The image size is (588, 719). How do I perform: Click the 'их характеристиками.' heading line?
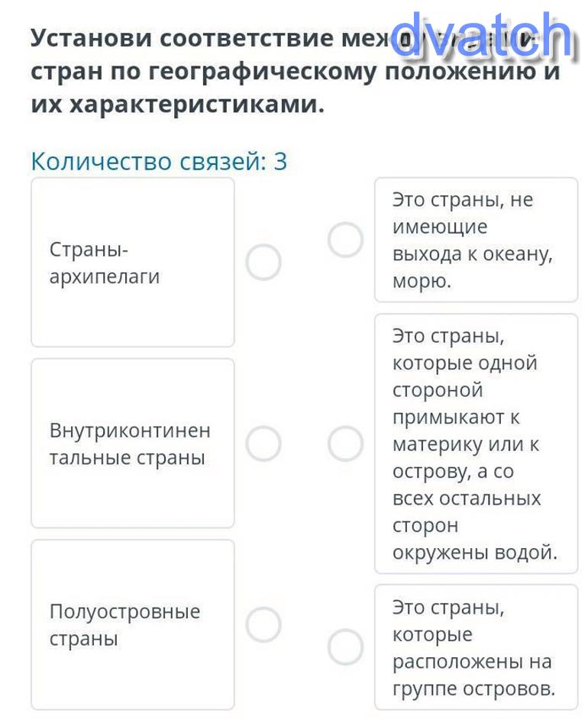point(177,105)
